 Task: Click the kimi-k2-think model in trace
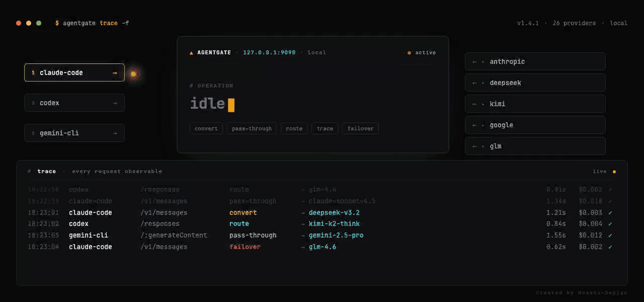[x=334, y=224]
